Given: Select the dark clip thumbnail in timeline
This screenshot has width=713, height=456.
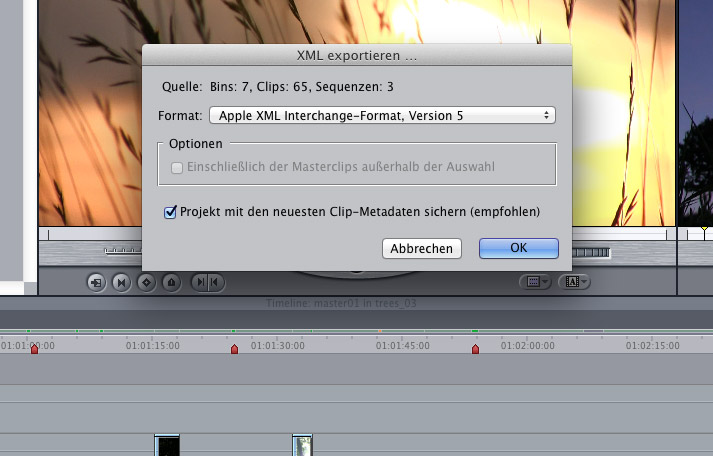Looking at the screenshot, I should [167, 445].
